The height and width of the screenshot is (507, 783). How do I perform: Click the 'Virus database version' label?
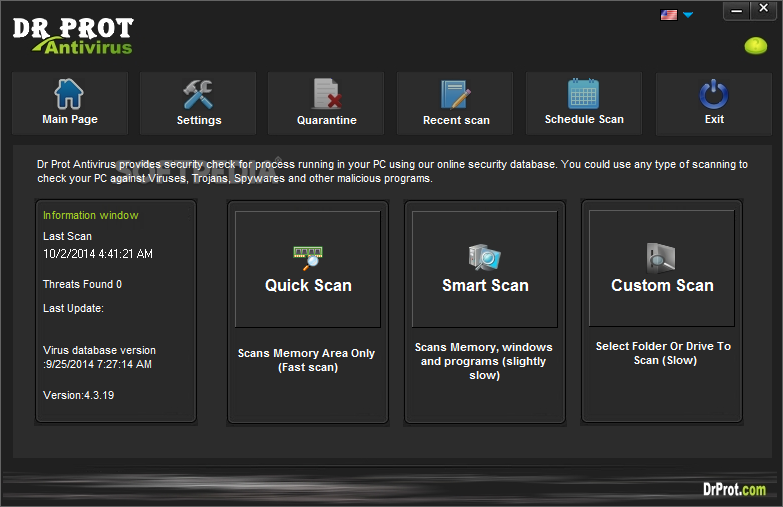tap(99, 350)
